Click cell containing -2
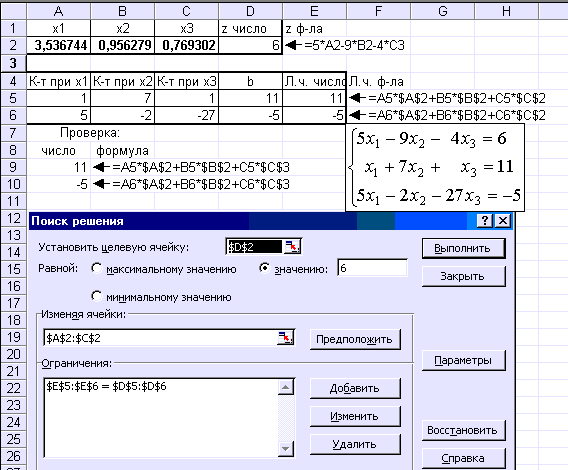Image resolution: width=568 pixels, height=470 pixels. click(x=122, y=115)
